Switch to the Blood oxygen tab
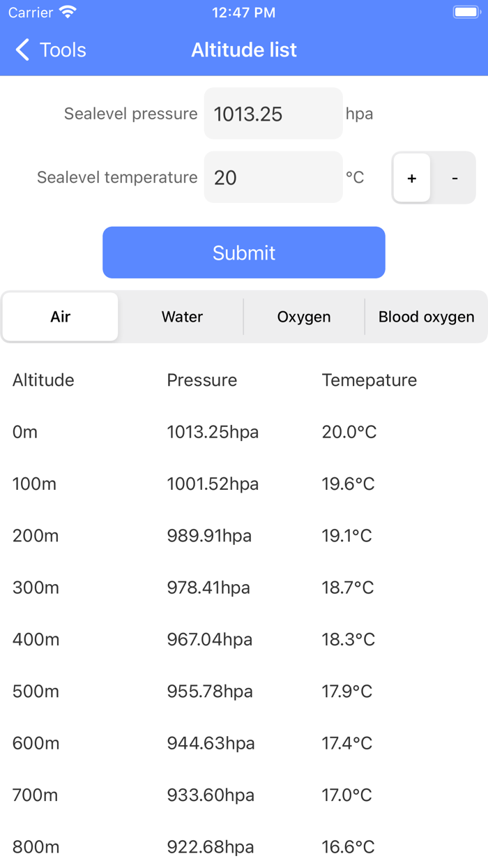This screenshot has height=868, width=488. (x=426, y=317)
